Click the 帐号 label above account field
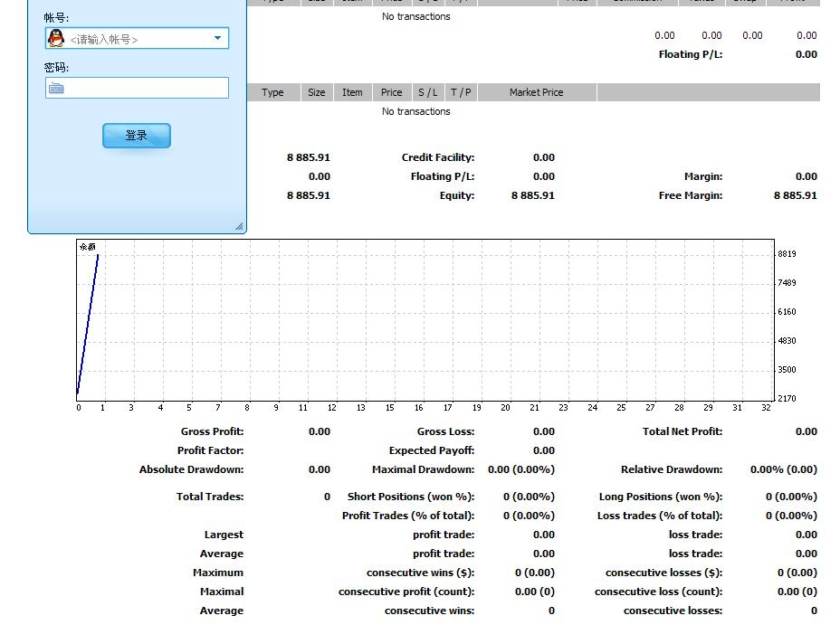840x625 pixels. tap(56, 17)
